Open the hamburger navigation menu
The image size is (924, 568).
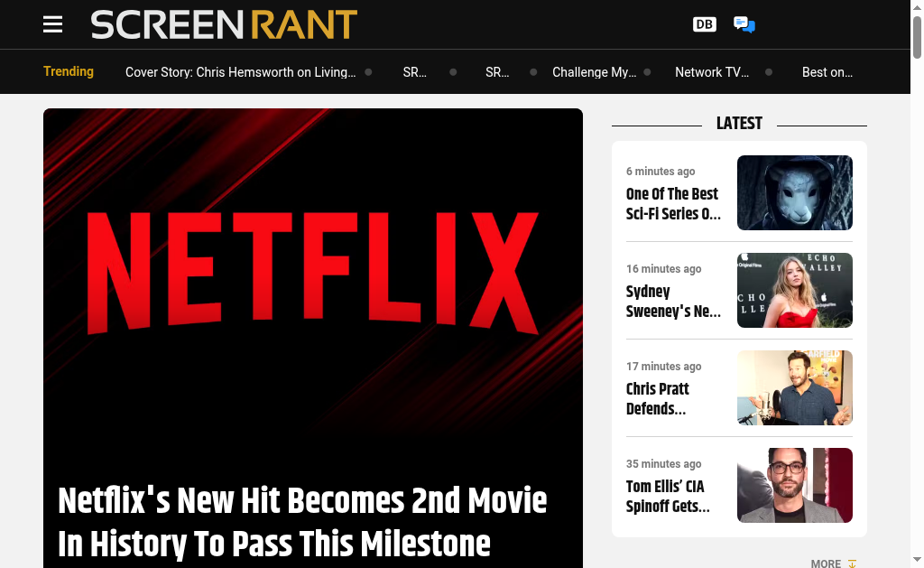click(x=52, y=24)
